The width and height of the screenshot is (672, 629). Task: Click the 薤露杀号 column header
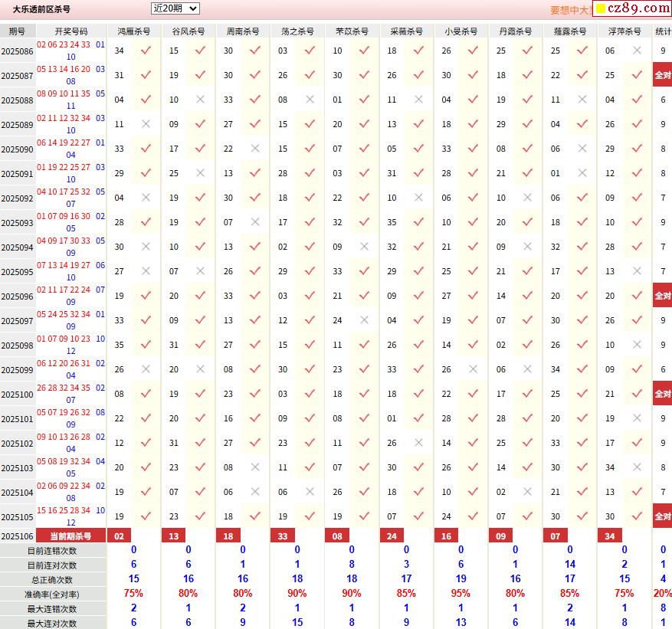pyautogui.click(x=569, y=31)
